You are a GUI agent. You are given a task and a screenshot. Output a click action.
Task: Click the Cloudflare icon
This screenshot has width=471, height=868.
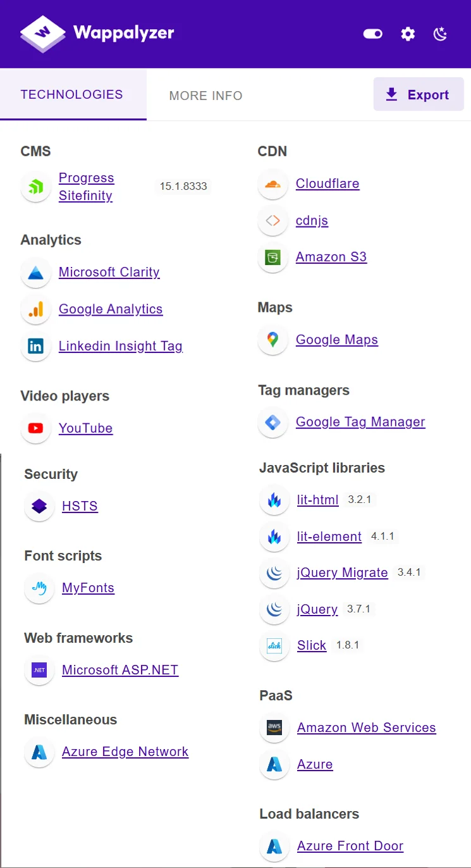[273, 183]
